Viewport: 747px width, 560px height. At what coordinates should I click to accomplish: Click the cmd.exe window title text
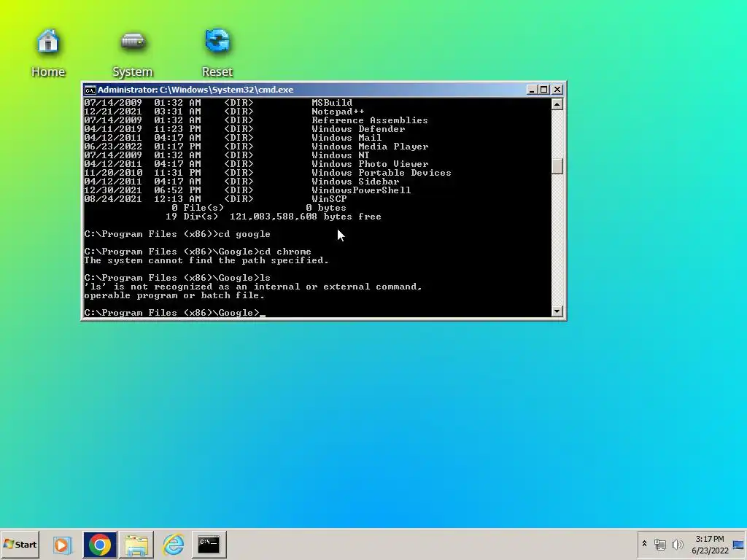196,90
